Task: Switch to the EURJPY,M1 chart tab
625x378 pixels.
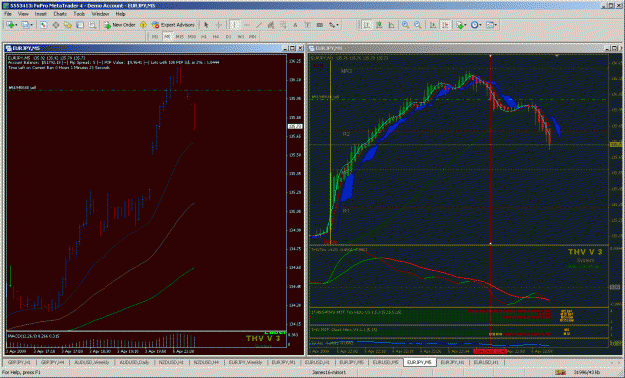Action: pyautogui.click(x=283, y=362)
